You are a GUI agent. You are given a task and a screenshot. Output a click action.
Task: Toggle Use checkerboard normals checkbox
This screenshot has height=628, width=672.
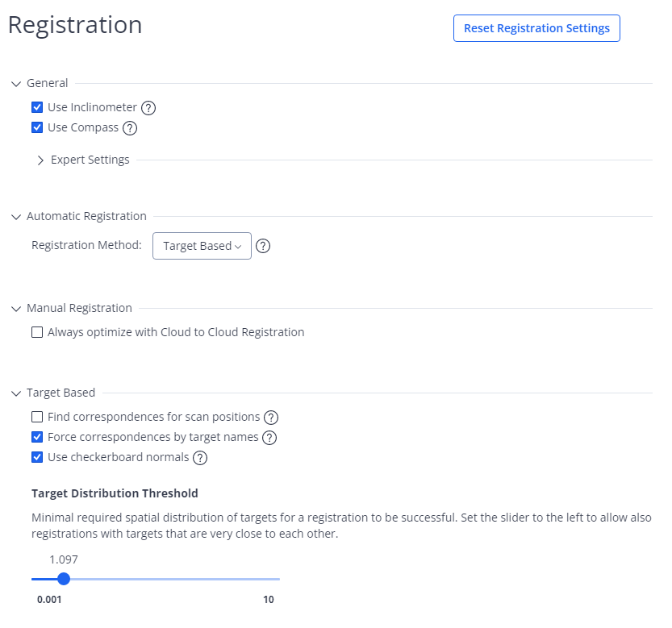[37, 457]
